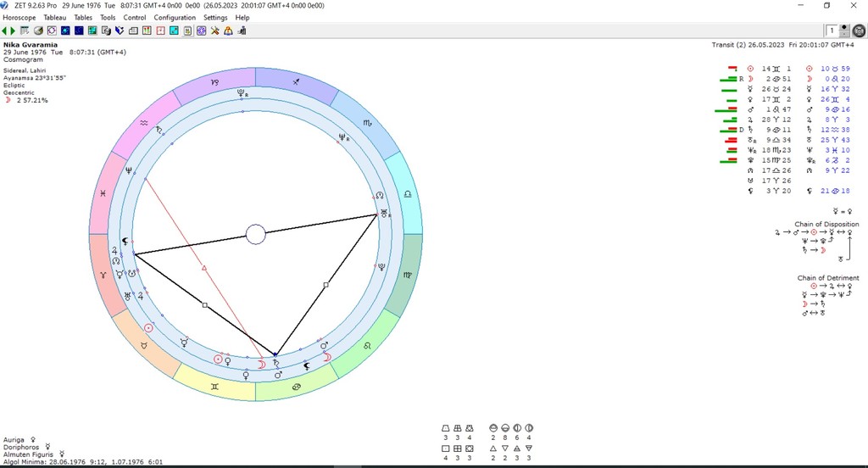Click the Leo sign segment on wheel
The width and height of the screenshot is (868, 468).
point(366,346)
